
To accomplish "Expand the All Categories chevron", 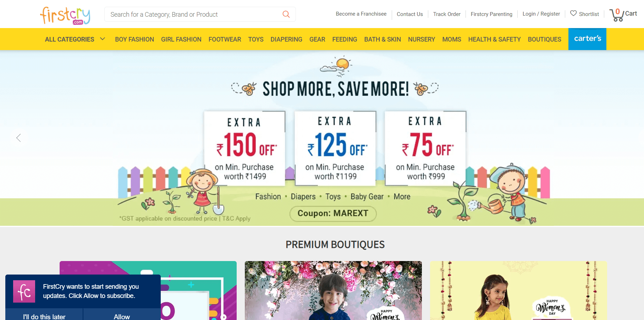I will (x=103, y=39).
